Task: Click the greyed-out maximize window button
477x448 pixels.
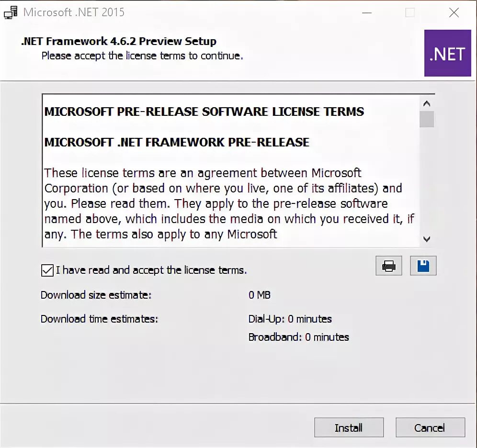Action: point(410,12)
